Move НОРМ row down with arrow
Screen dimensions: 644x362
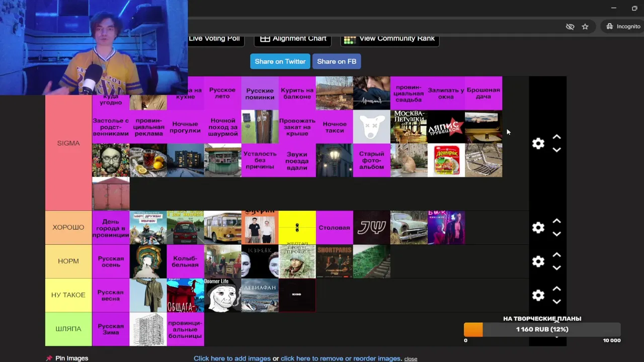556,267
